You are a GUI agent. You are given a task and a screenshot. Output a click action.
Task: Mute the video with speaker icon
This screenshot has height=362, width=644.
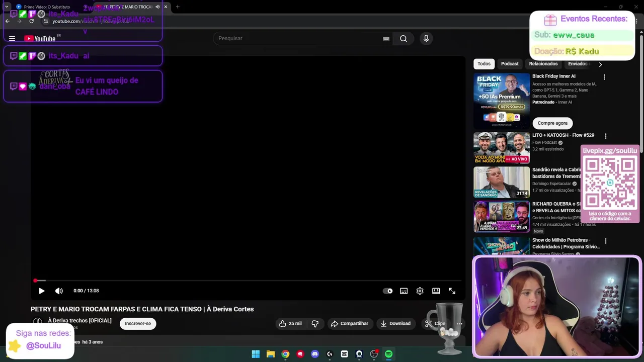click(x=59, y=291)
